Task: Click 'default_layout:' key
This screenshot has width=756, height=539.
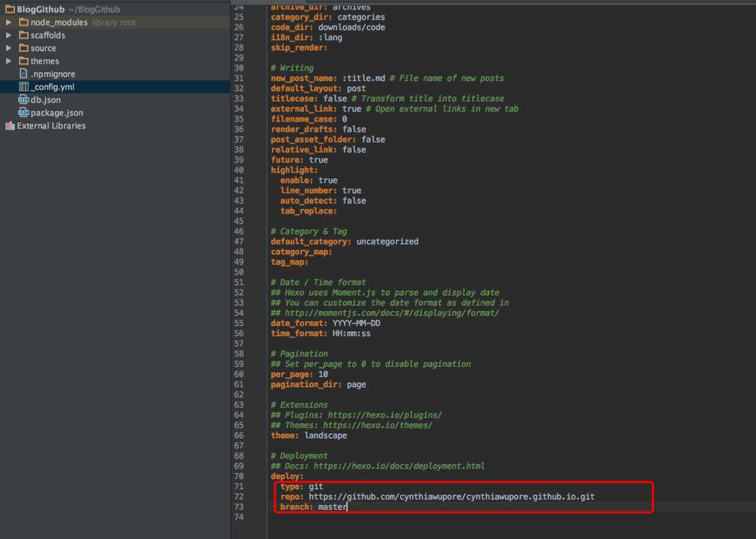Action: [306, 88]
